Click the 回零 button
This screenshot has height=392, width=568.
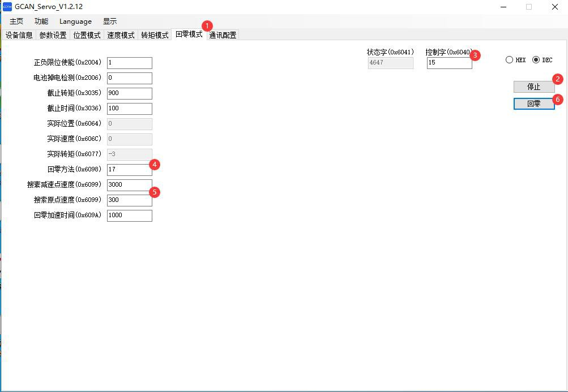(x=533, y=104)
